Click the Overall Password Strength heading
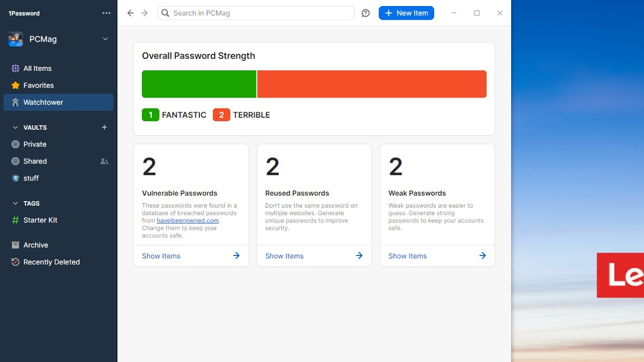The width and height of the screenshot is (644, 362). pyautogui.click(x=198, y=56)
